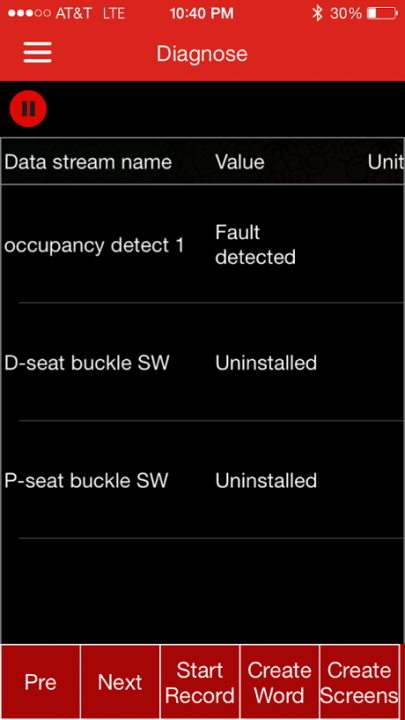Open the hamburger menu icon
The width and height of the screenshot is (405, 720).
coord(38,52)
